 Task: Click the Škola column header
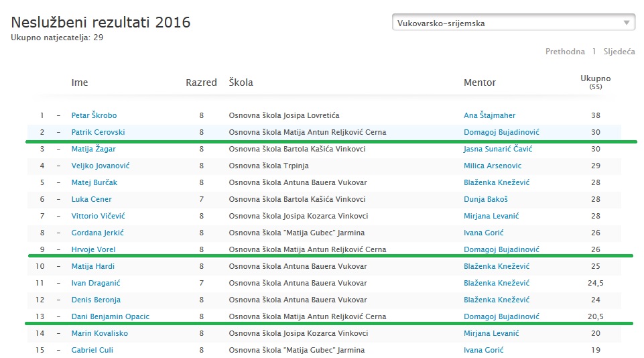point(241,82)
